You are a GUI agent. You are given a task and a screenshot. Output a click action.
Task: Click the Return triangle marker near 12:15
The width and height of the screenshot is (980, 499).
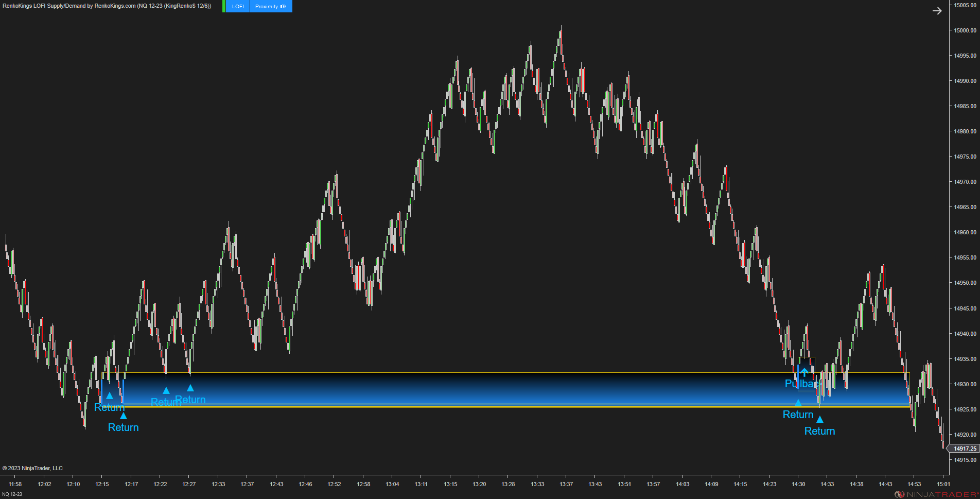point(109,397)
